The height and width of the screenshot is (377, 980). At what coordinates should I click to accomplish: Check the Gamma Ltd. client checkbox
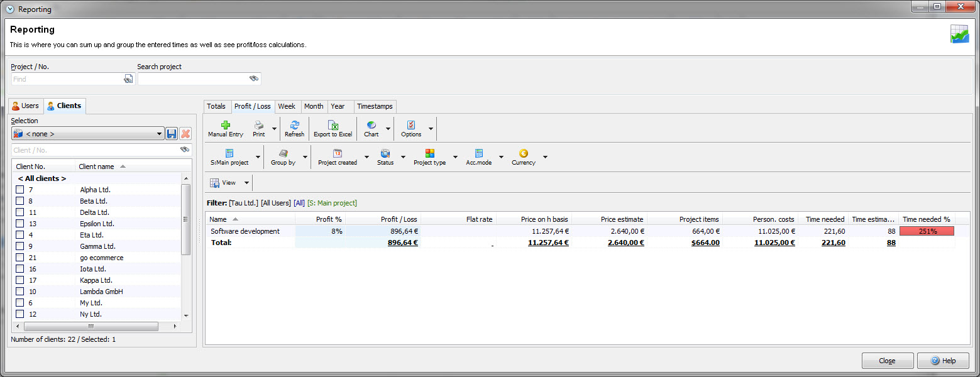click(x=20, y=246)
